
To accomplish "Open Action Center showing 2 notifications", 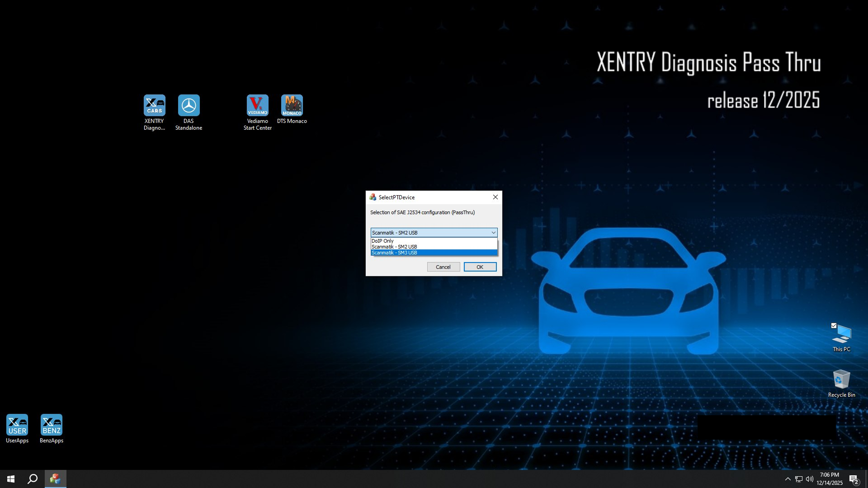I will pyautogui.click(x=854, y=479).
